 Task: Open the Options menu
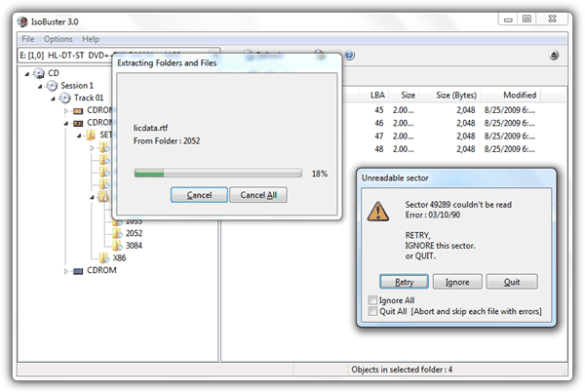(58, 39)
